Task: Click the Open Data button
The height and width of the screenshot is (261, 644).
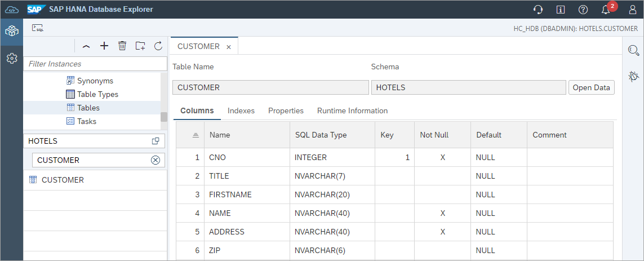Action: point(592,87)
